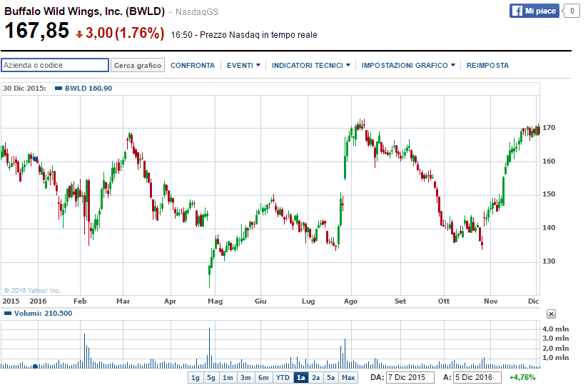Select the 1g time range
Image resolution: width=588 pixels, height=385 pixels.
click(x=196, y=377)
